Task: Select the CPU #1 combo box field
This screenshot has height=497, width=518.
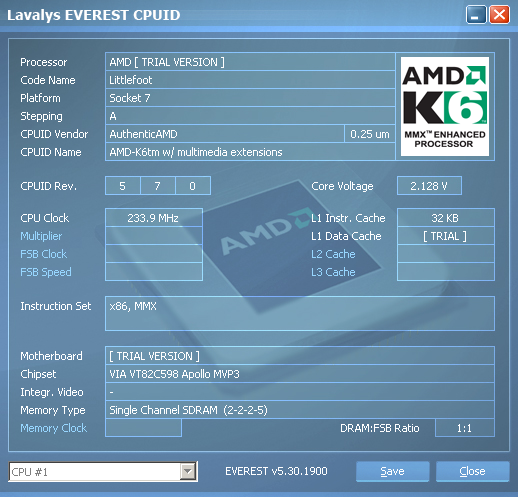Action: [103, 472]
